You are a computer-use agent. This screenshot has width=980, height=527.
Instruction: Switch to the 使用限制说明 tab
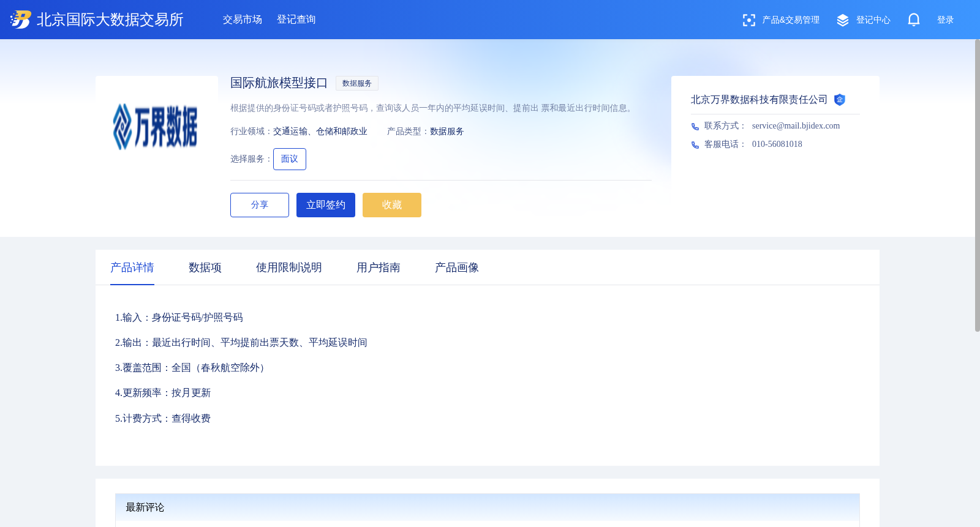pyautogui.click(x=289, y=267)
